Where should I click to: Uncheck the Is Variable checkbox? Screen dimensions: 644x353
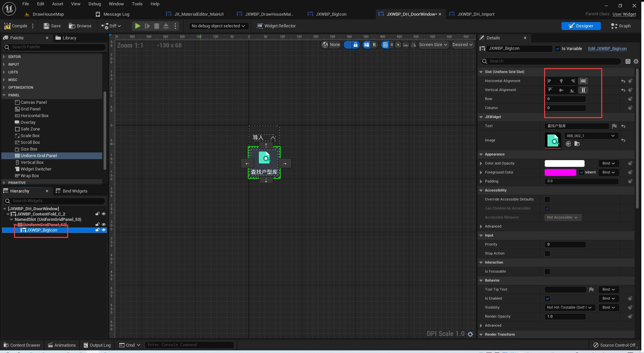click(x=557, y=49)
